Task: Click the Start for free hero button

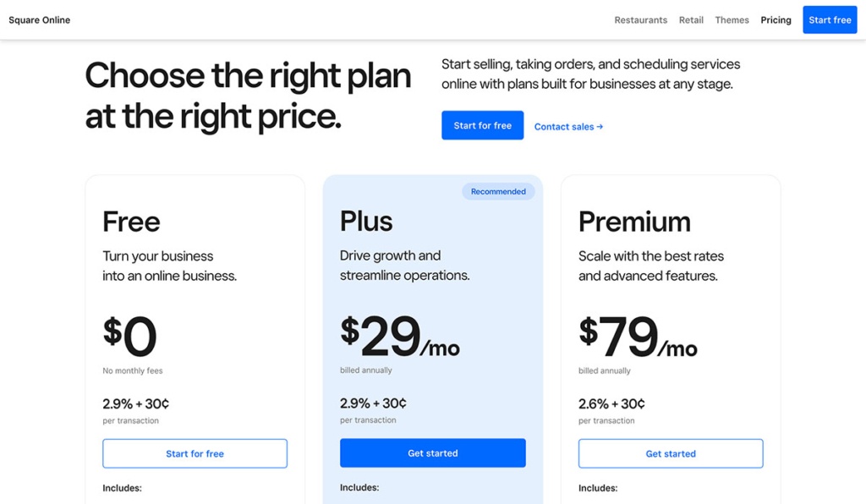Action: pos(482,124)
